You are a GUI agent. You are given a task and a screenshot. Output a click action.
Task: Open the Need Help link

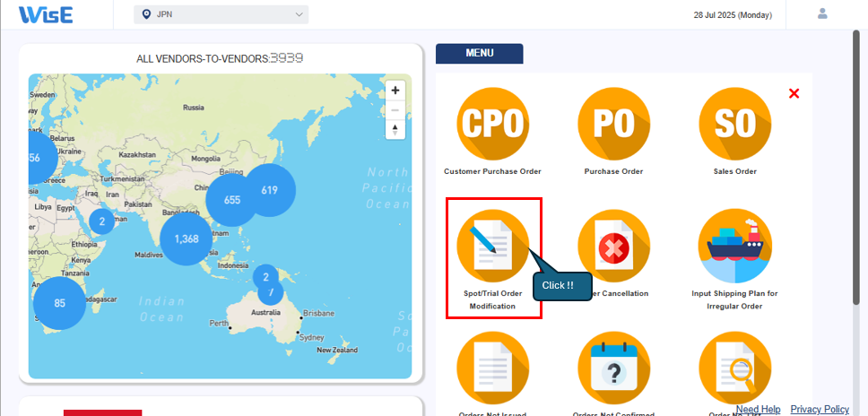coord(758,409)
